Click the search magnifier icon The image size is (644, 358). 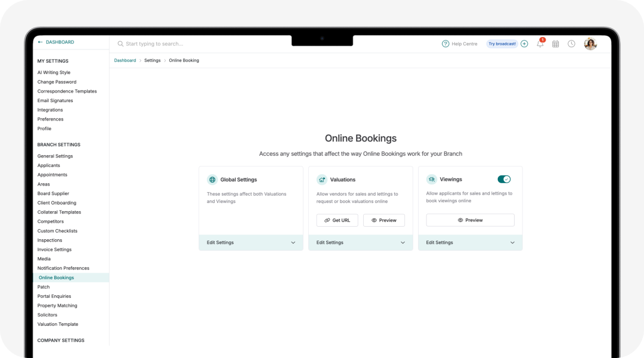120,44
